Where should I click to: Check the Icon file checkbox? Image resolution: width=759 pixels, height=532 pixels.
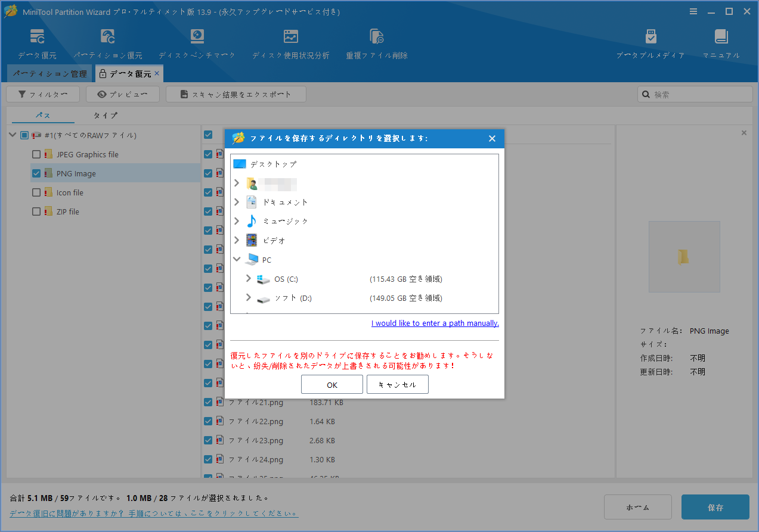36,192
